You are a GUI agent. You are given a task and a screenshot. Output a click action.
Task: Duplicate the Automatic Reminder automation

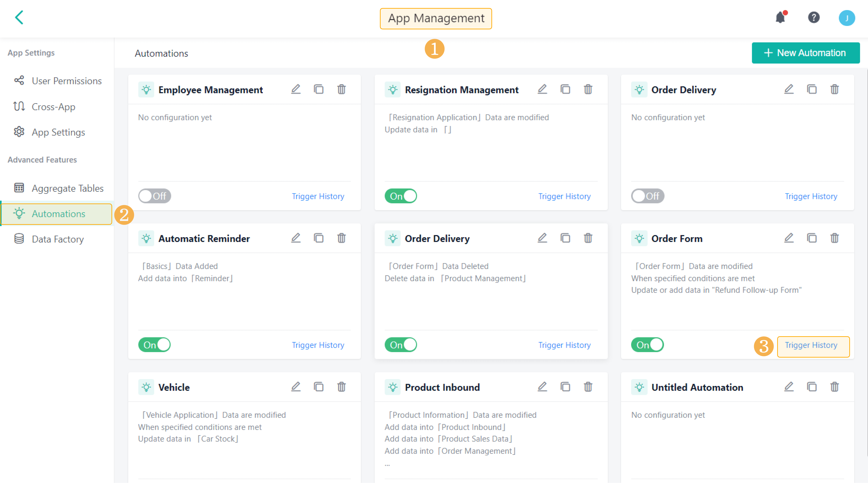pos(319,238)
